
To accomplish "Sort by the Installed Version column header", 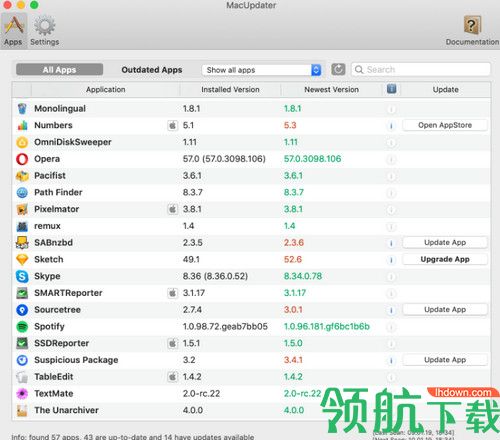I will point(230,89).
